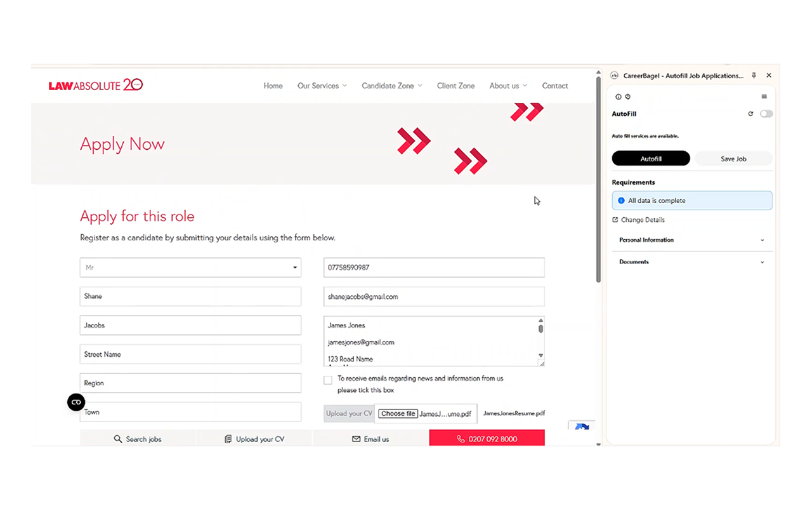812x508 pixels.
Task: Expand the About us menu
Action: pos(508,86)
